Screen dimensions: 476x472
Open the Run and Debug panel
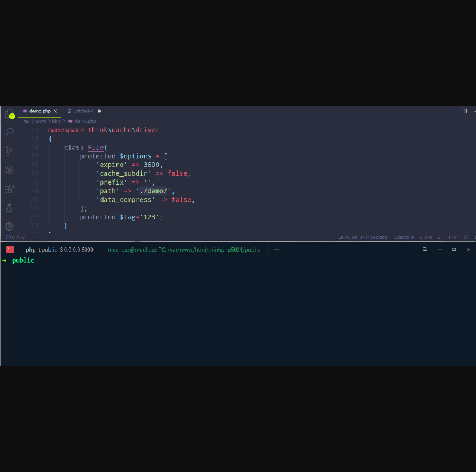(x=9, y=170)
